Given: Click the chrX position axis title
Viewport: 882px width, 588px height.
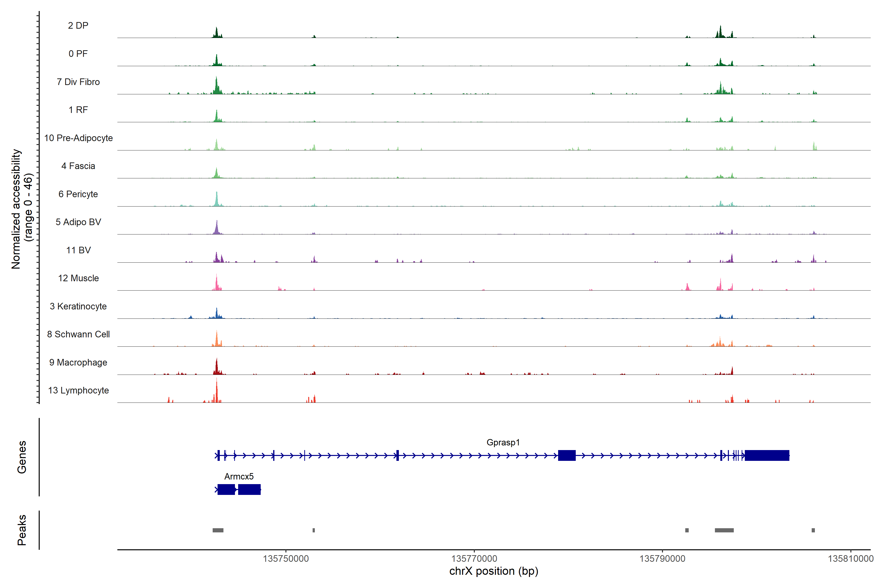Looking at the screenshot, I should 493,571.
